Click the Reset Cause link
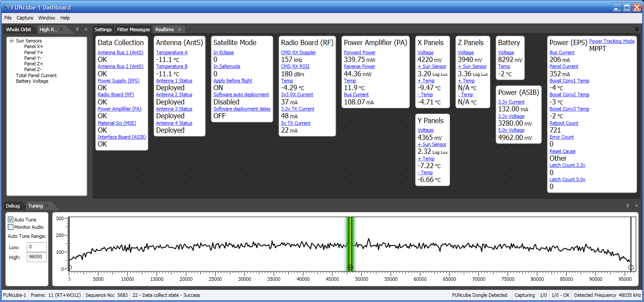The height and width of the screenshot is (302, 644). [x=562, y=151]
